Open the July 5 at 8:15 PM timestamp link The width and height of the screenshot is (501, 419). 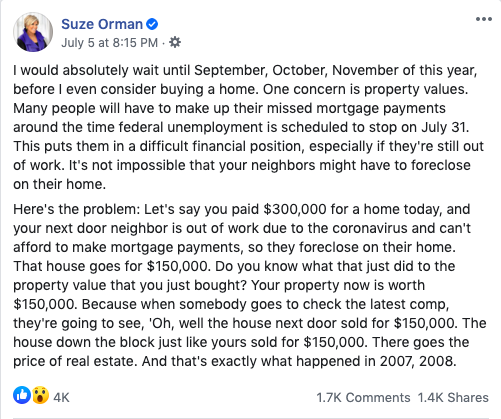click(109, 43)
